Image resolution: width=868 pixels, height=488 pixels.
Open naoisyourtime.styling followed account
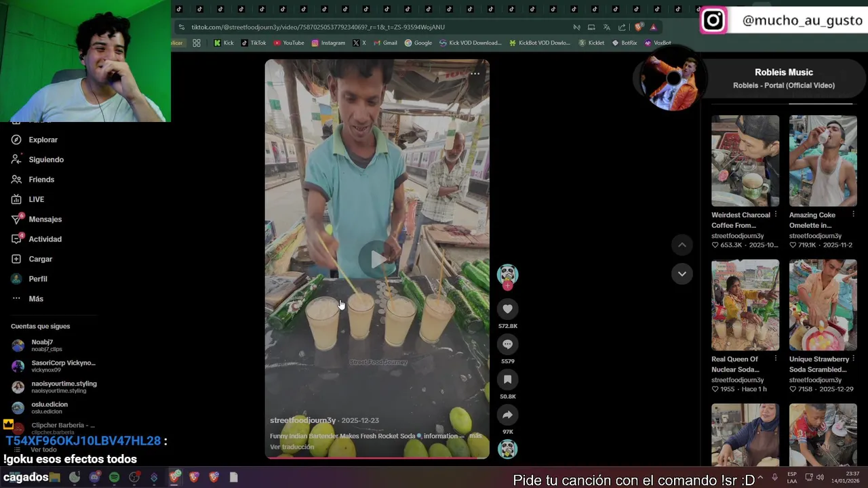click(x=54, y=387)
